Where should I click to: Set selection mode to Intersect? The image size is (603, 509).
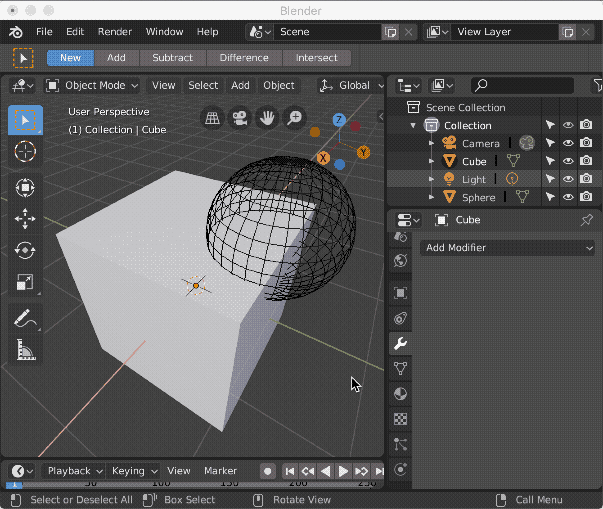[x=316, y=58]
